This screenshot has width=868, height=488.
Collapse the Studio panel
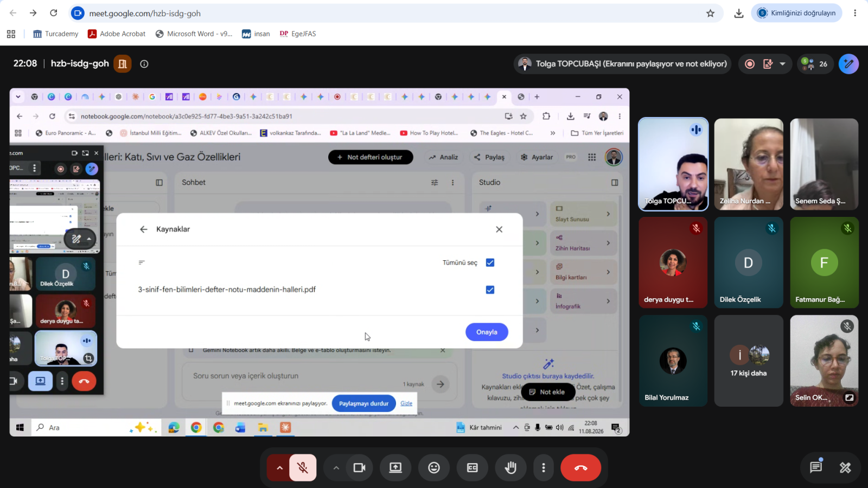pyautogui.click(x=615, y=183)
